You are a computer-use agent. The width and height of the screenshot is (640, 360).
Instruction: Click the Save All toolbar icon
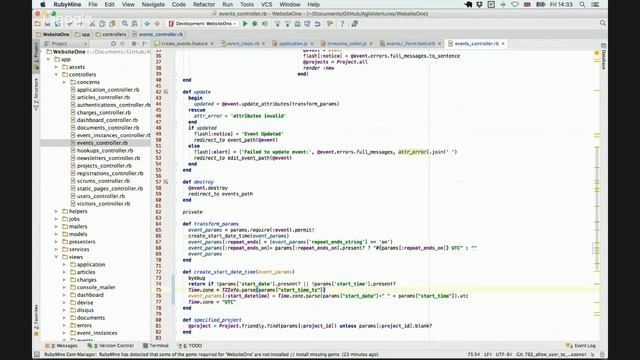pos(47,24)
